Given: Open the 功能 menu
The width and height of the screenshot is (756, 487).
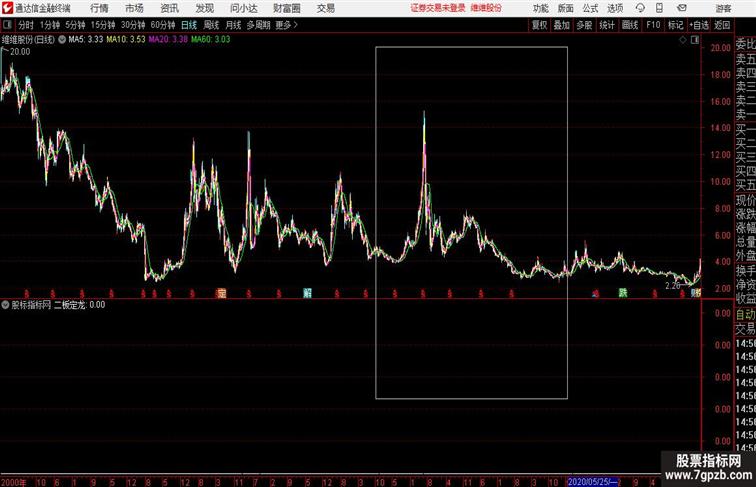Looking at the screenshot, I should [540, 8].
